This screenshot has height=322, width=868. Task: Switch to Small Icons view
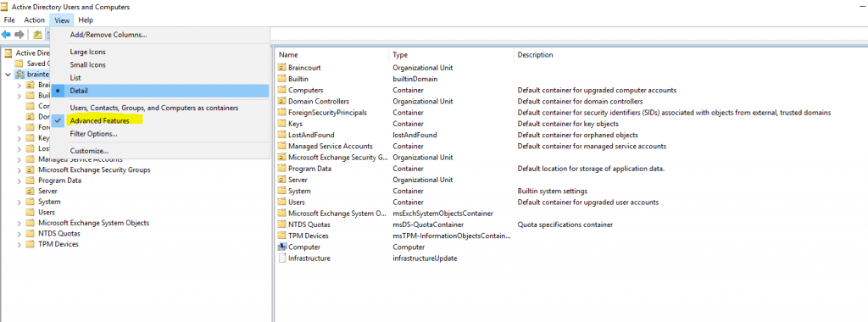point(159,64)
